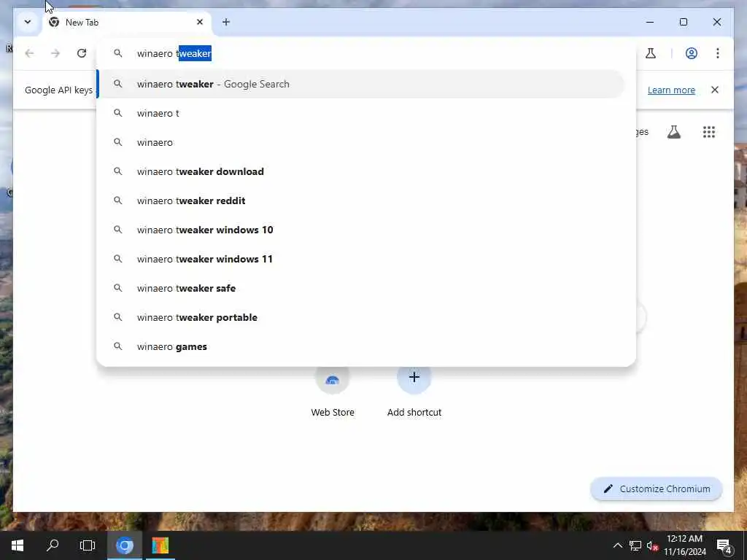Open the Windows Start menu
The width and height of the screenshot is (747, 560).
click(18, 545)
